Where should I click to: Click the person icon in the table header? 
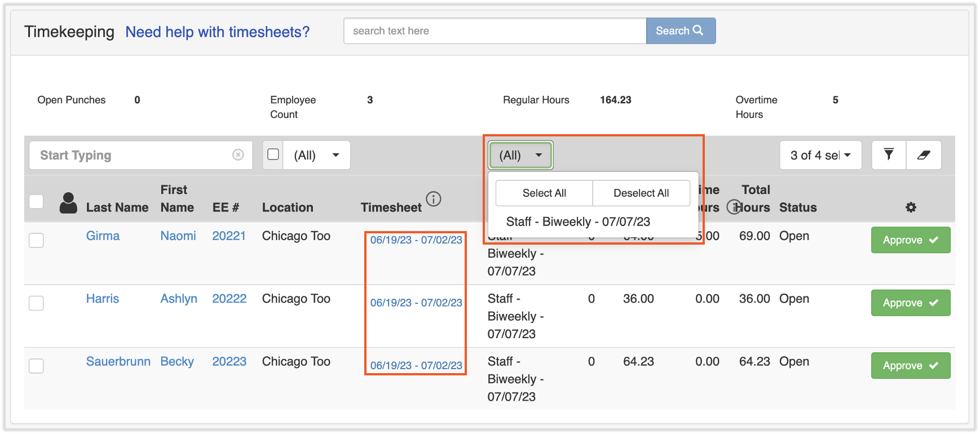68,203
